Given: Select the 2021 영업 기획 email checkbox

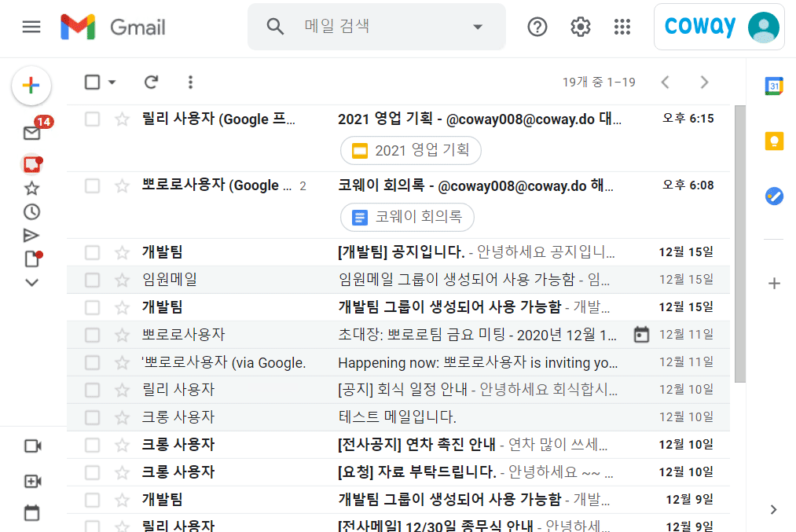Looking at the screenshot, I should (93, 119).
